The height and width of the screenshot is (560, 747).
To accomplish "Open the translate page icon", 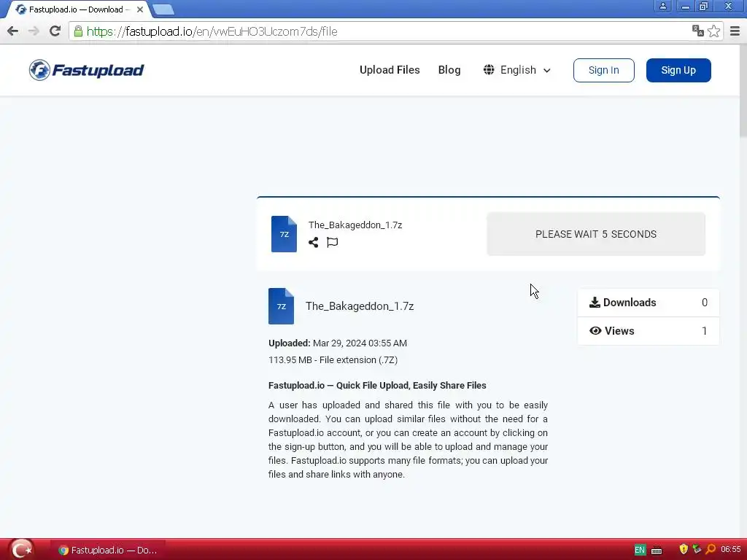I will pyautogui.click(x=698, y=31).
